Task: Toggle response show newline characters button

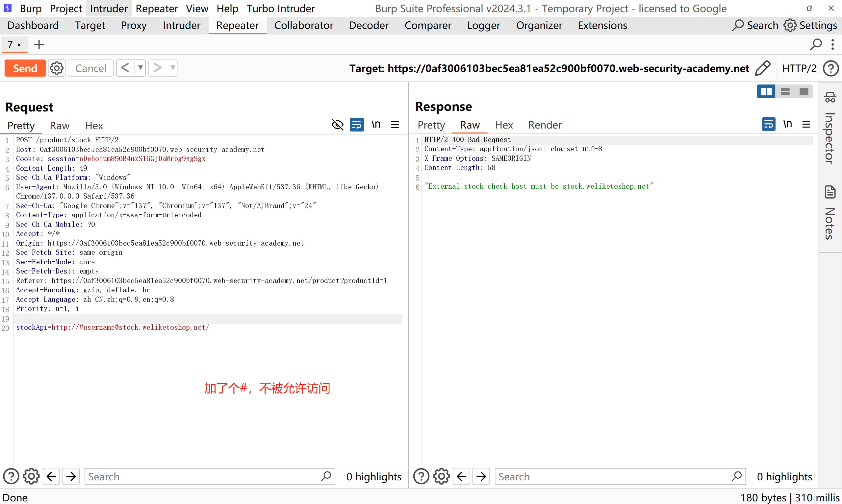Action: pyautogui.click(x=787, y=124)
